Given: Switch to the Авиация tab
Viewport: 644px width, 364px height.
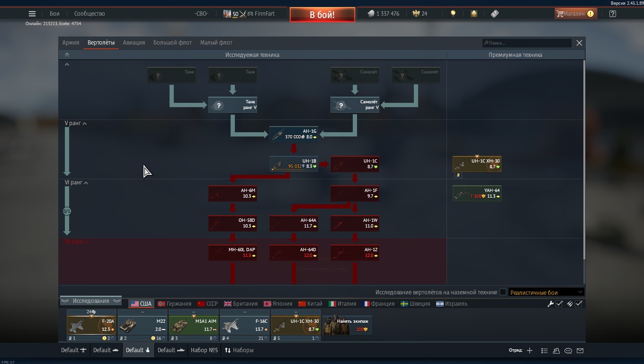Looking at the screenshot, I should coord(134,43).
